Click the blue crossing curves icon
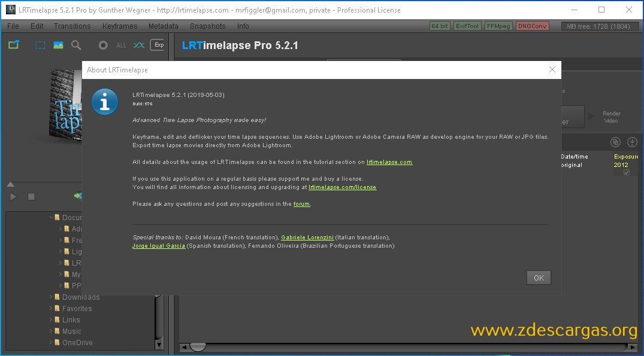The height and width of the screenshot is (356, 644). [139, 45]
